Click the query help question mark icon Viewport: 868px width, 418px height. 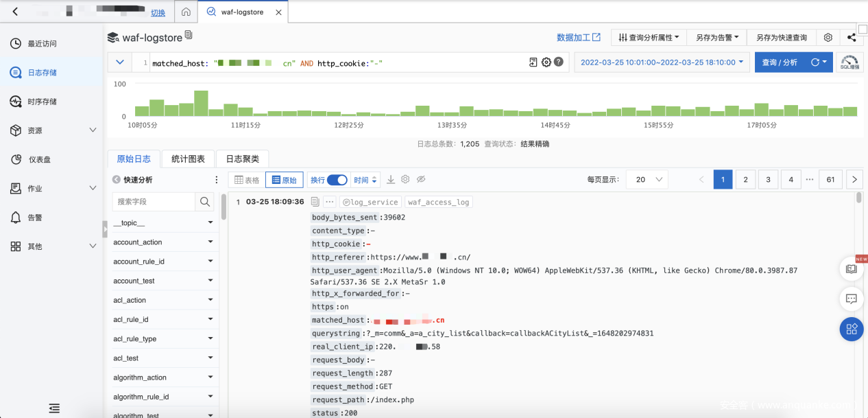coord(559,62)
